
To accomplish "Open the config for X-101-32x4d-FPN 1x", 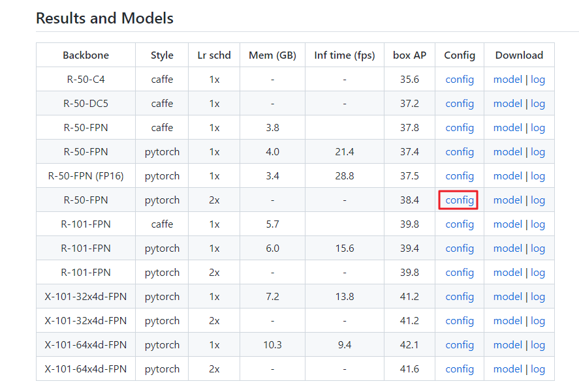I will coord(459,296).
